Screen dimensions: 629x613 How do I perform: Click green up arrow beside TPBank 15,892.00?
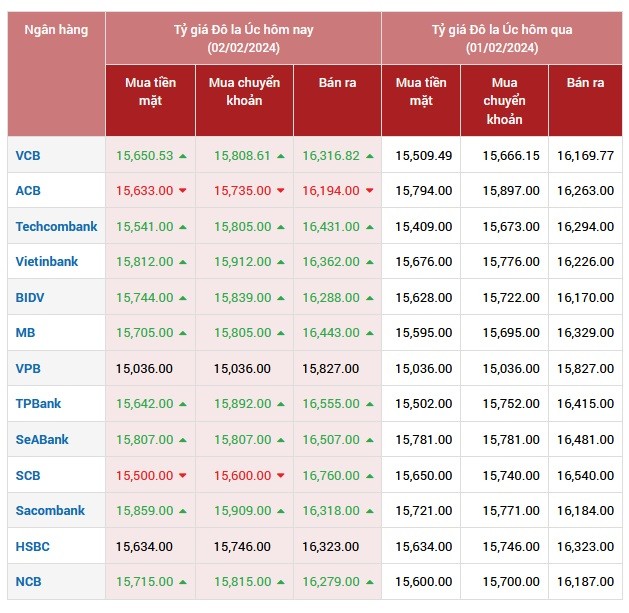[281, 405]
